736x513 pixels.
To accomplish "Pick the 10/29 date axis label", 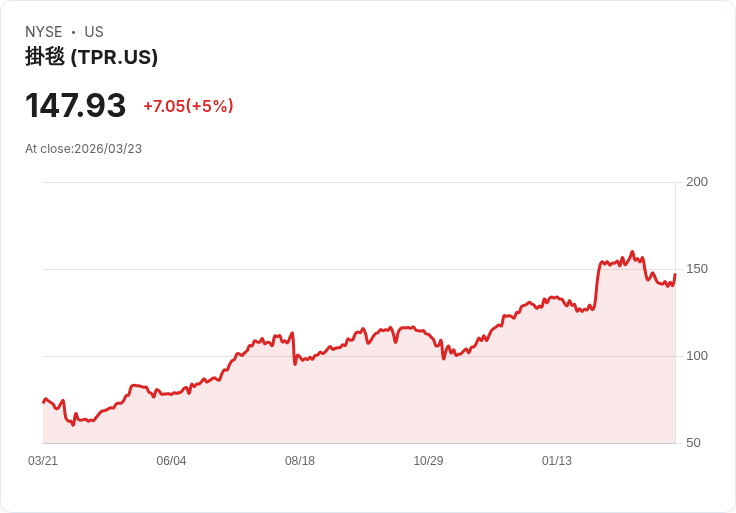I will point(428,461).
